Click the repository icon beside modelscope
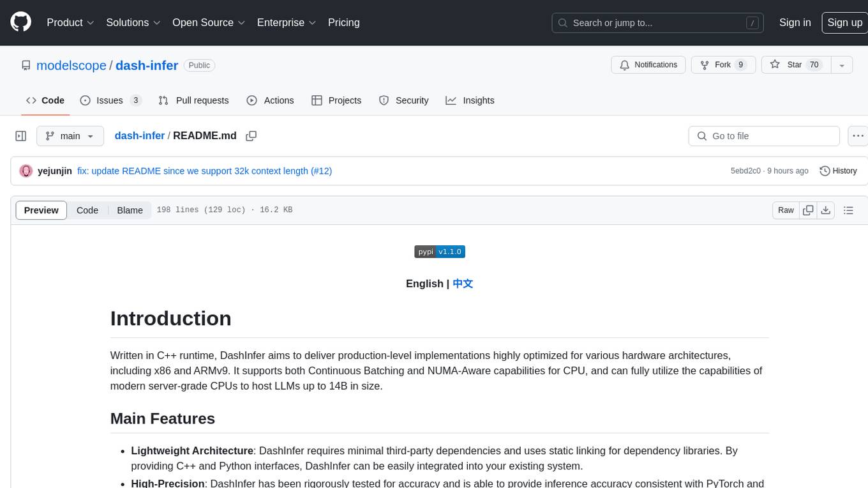 pyautogui.click(x=26, y=65)
